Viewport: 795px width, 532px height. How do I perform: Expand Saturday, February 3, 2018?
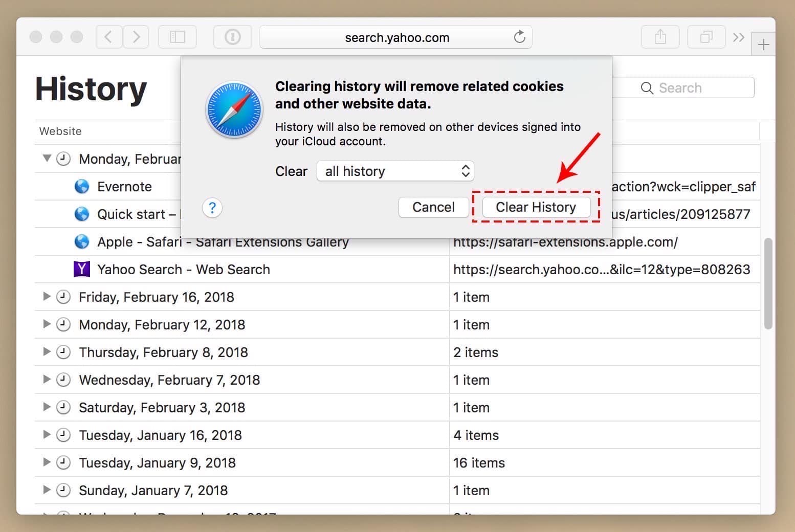[x=47, y=407]
